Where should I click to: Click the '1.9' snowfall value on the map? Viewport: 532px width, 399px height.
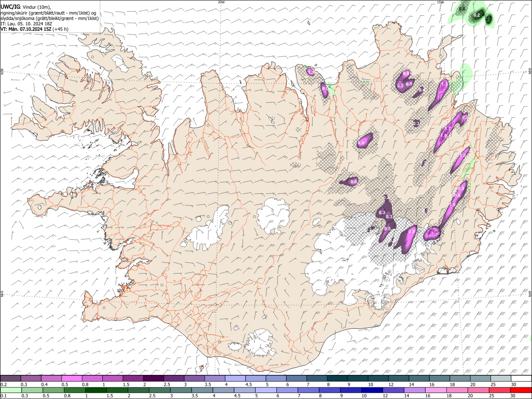(x=443, y=136)
